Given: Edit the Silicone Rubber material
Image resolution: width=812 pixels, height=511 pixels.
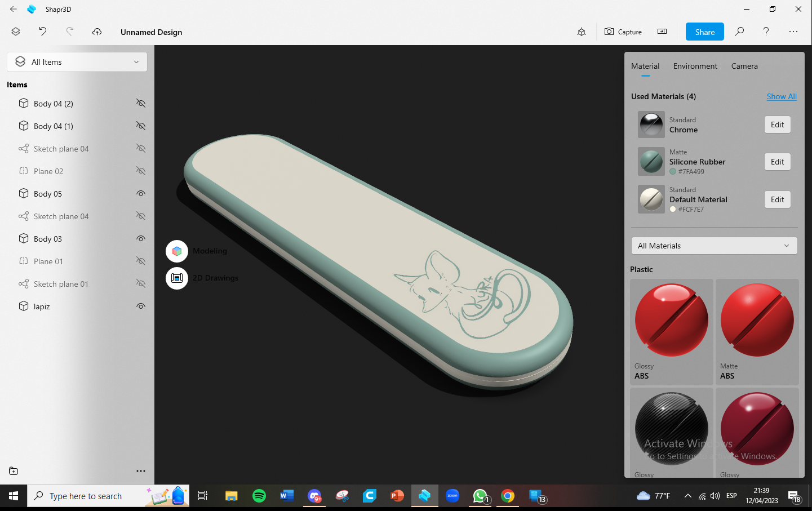Looking at the screenshot, I should tap(778, 162).
